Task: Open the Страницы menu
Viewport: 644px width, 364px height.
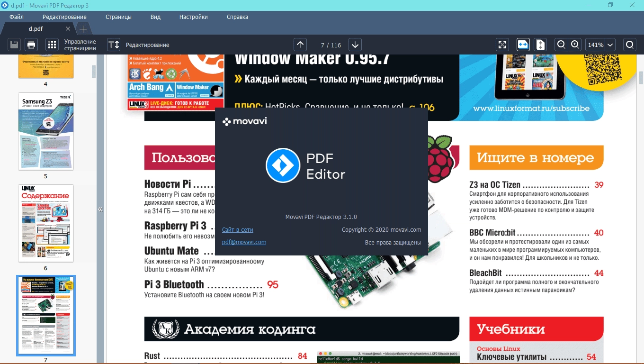Action: click(118, 17)
